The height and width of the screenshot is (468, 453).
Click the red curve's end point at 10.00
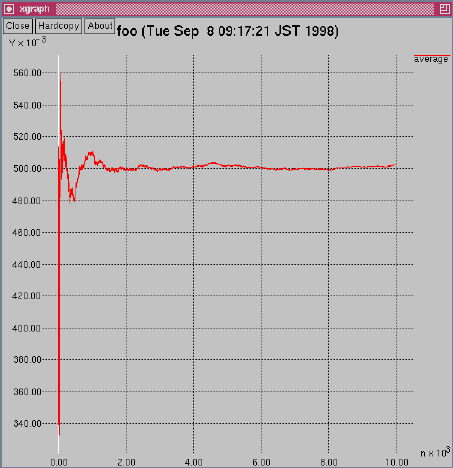[x=396, y=164]
